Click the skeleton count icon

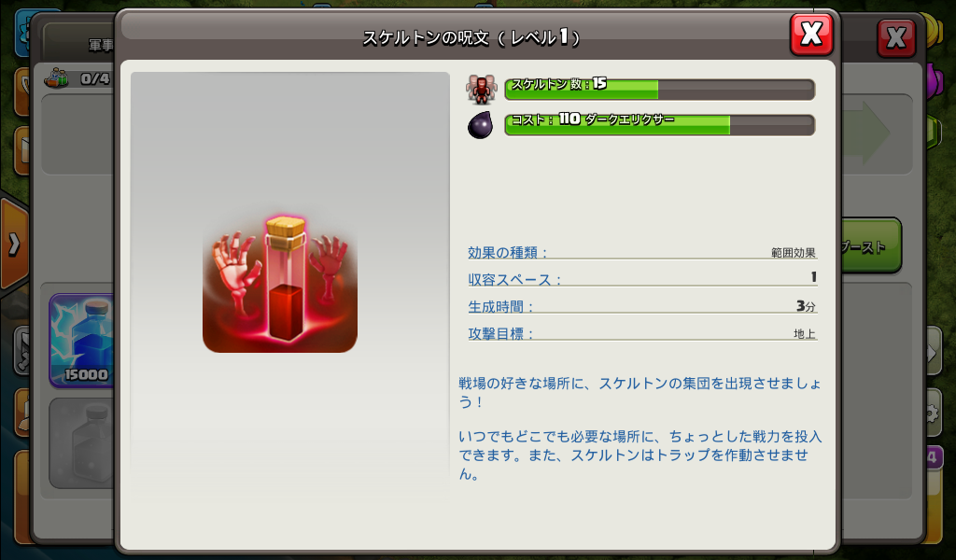pos(482,90)
